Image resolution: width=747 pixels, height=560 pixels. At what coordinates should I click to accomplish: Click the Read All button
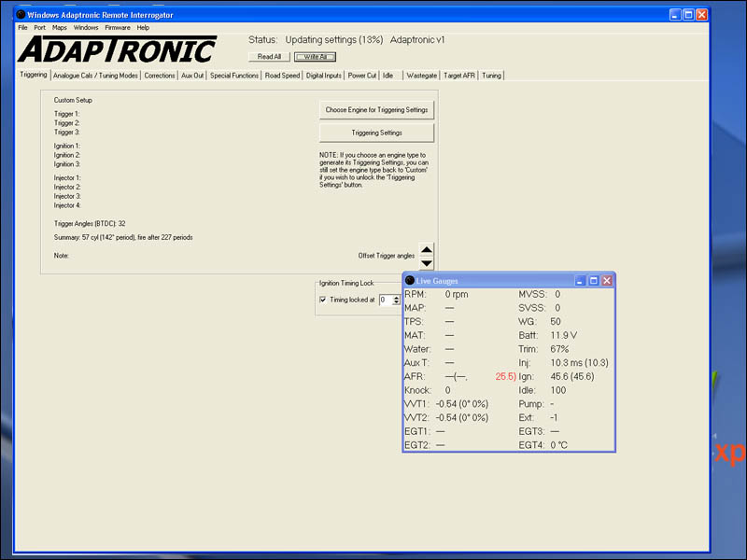coord(269,57)
